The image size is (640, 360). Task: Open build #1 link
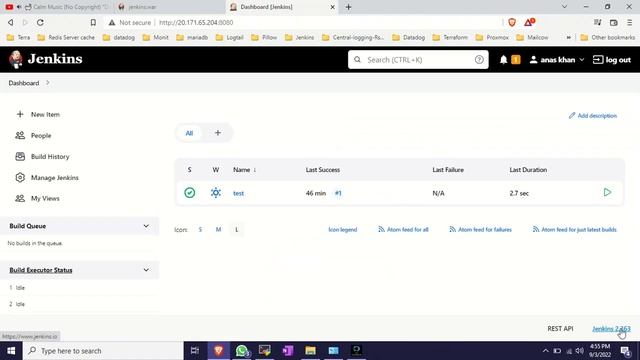point(338,193)
